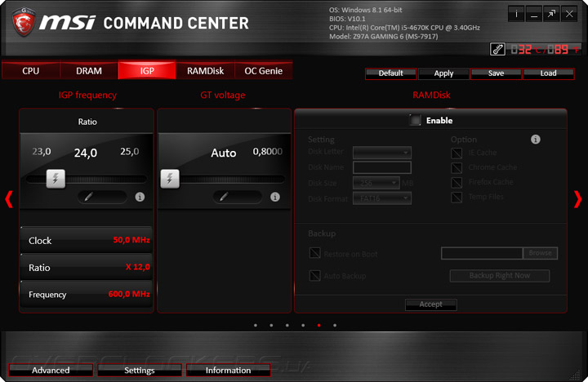The image size is (588, 382).
Task: Select the active red page dot
Action: (318, 326)
